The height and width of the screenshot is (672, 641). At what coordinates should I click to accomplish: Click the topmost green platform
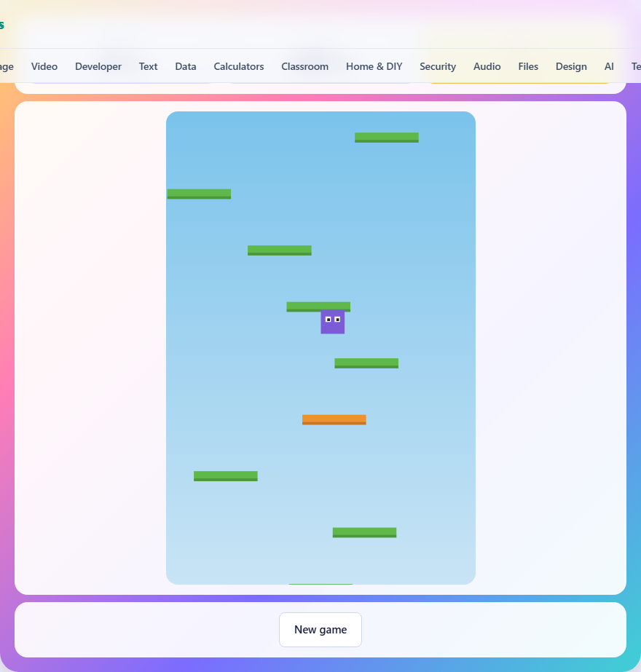point(387,138)
